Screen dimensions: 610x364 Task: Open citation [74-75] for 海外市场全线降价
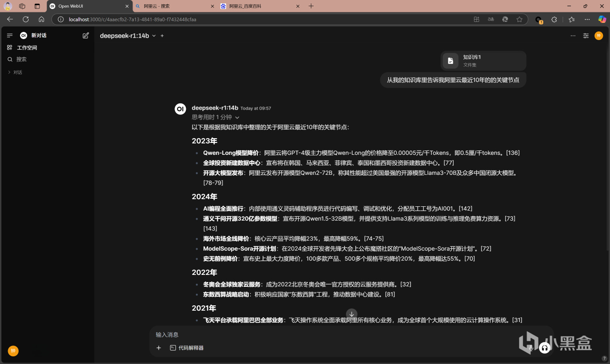point(374,239)
